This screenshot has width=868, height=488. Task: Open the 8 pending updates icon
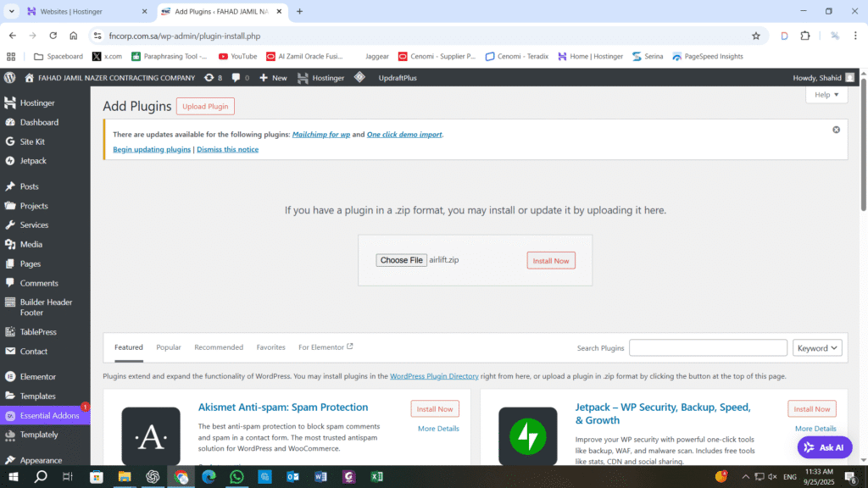[213, 78]
